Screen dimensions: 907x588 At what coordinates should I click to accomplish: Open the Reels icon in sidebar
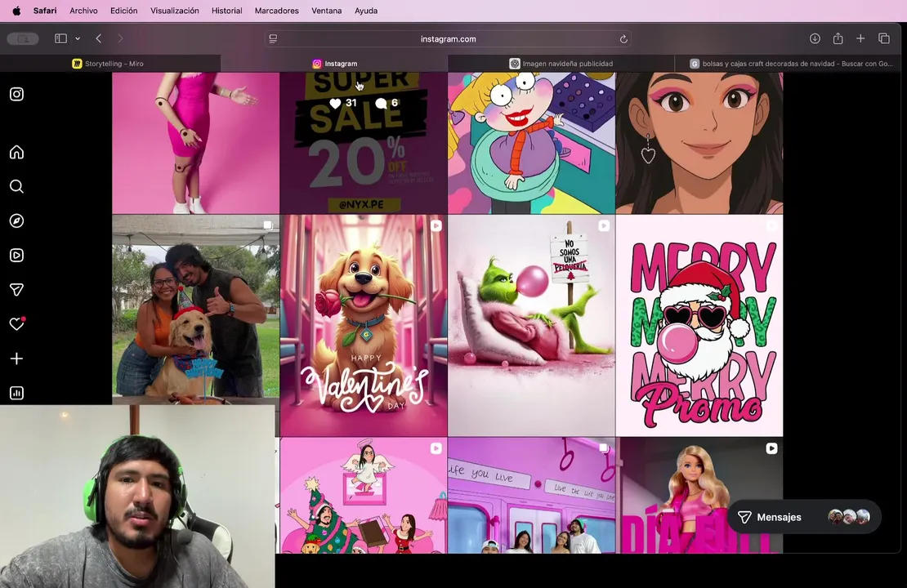pyautogui.click(x=17, y=255)
